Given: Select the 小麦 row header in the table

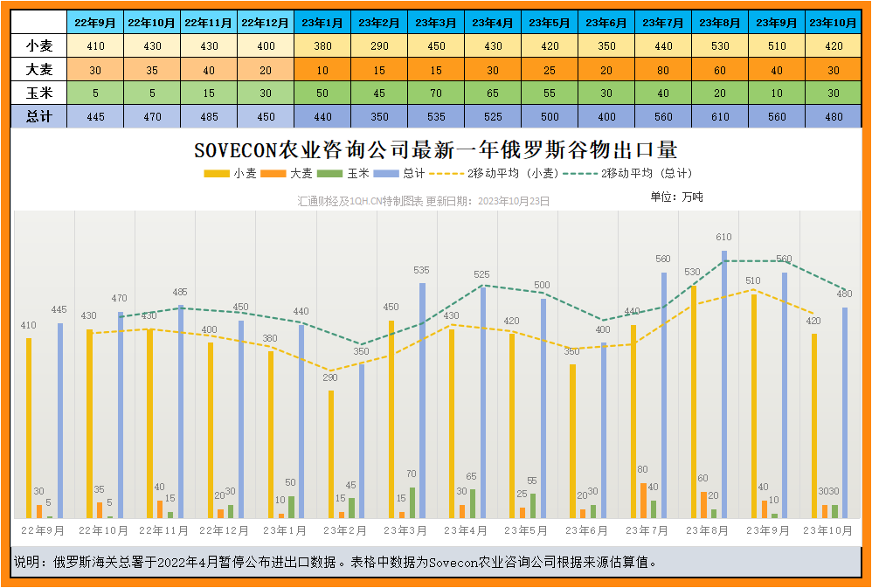Looking at the screenshot, I should (x=38, y=45).
